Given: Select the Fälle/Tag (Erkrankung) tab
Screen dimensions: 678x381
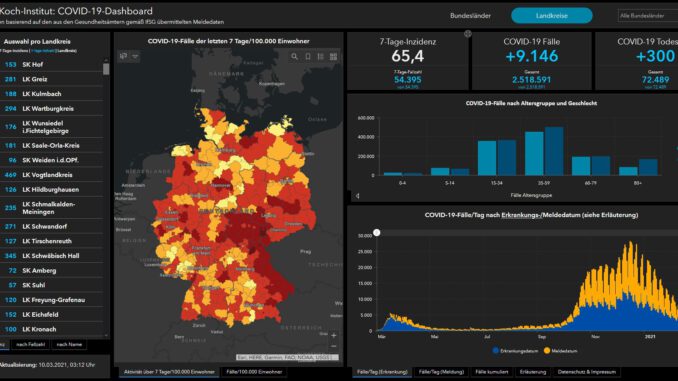Looking at the screenshot, I should pos(382,372).
